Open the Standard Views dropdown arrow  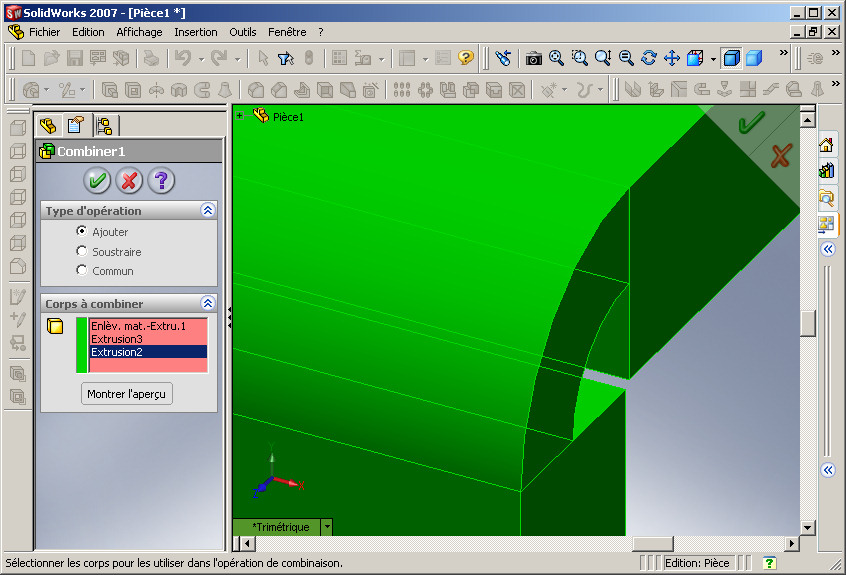[x=713, y=59]
